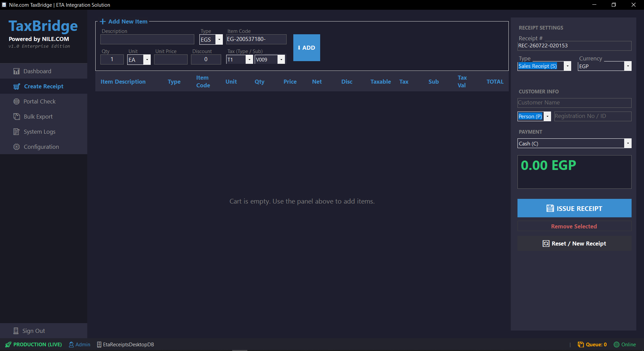Expand the Tax Subtype V009 dropdown
This screenshot has height=351, width=644.
tap(281, 60)
